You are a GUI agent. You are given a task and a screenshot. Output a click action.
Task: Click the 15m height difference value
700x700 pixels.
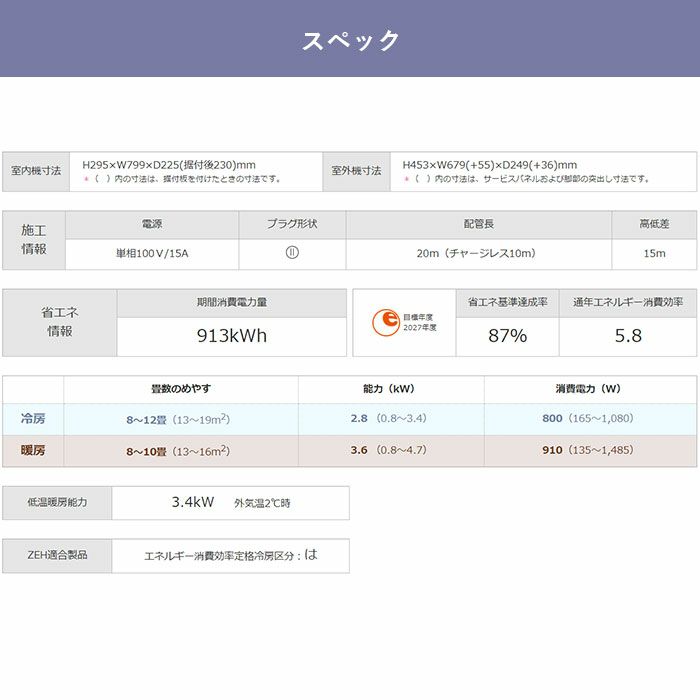coord(654,253)
